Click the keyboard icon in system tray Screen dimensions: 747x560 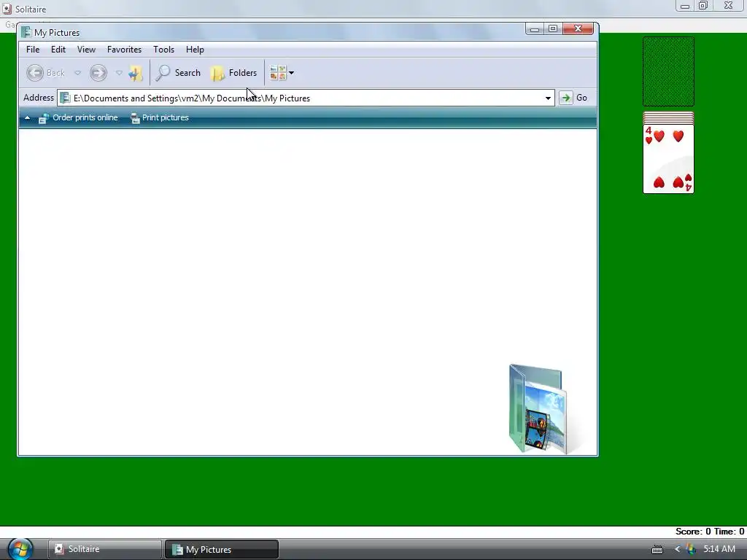click(657, 550)
